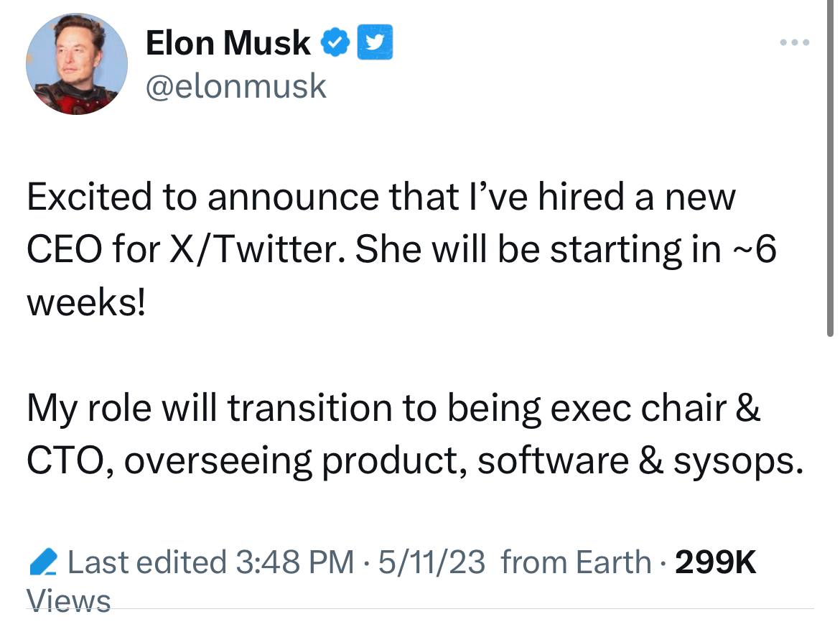Click the blue verified checkmark badge
The image size is (840, 622).
(x=335, y=43)
